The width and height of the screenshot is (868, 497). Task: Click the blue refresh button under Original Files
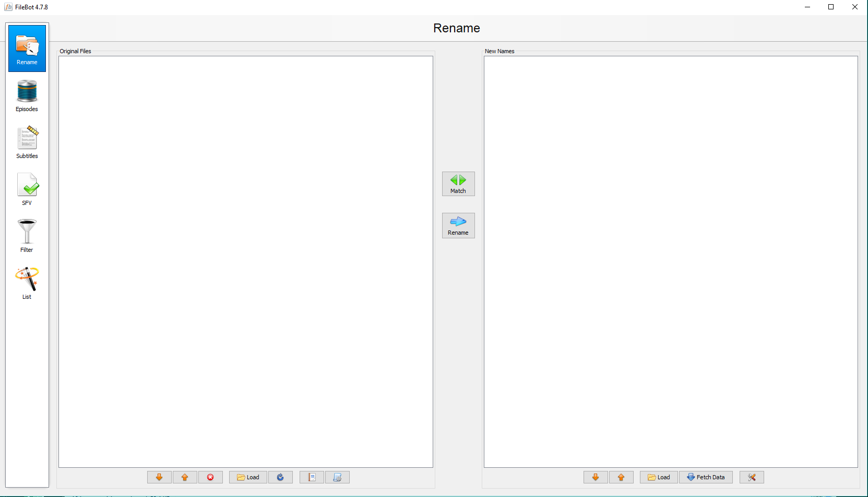(x=280, y=477)
